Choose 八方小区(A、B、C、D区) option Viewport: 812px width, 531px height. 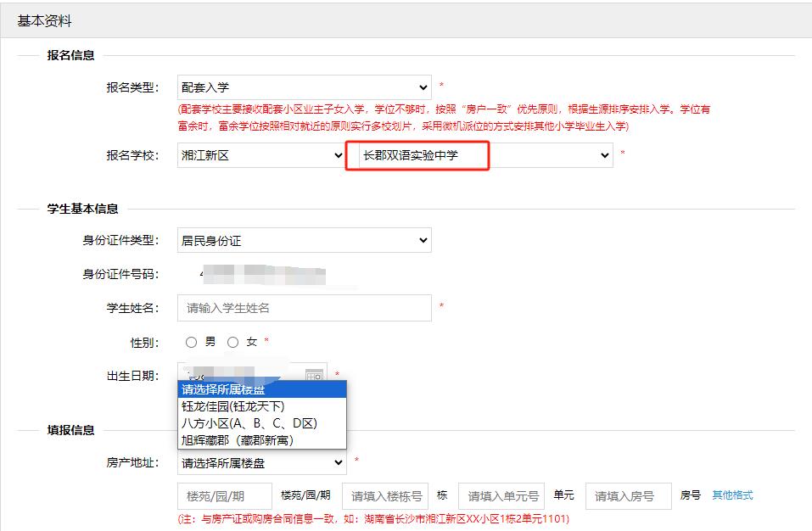click(x=249, y=423)
